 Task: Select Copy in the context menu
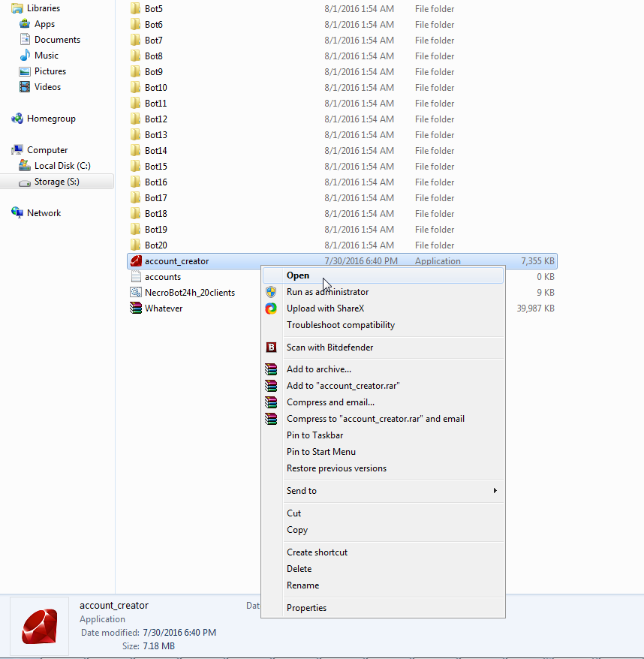click(383, 530)
